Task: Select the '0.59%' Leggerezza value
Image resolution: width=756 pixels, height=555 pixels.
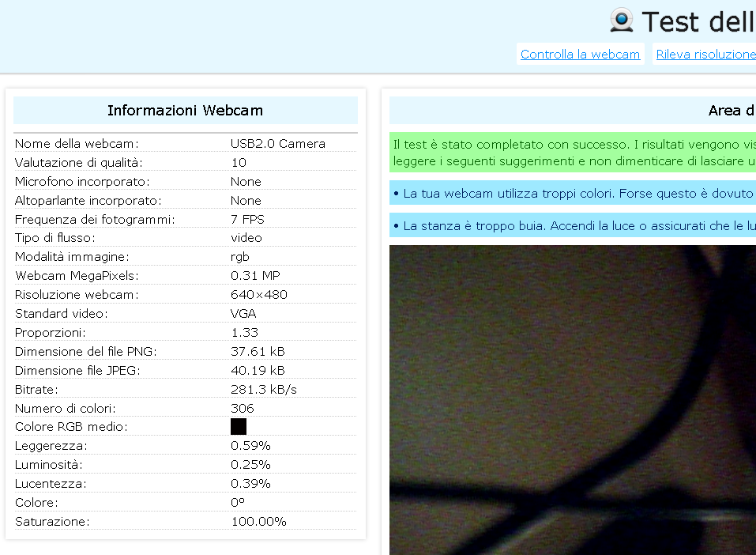Action: pyautogui.click(x=250, y=446)
